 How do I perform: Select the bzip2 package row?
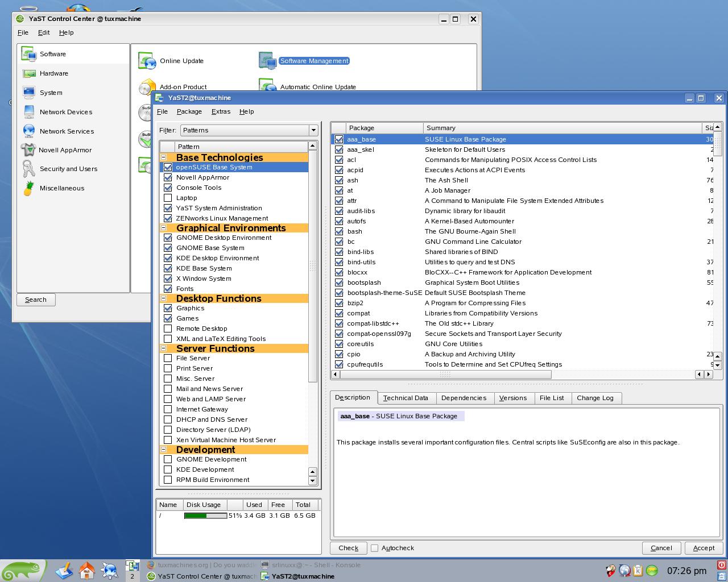[522, 303]
